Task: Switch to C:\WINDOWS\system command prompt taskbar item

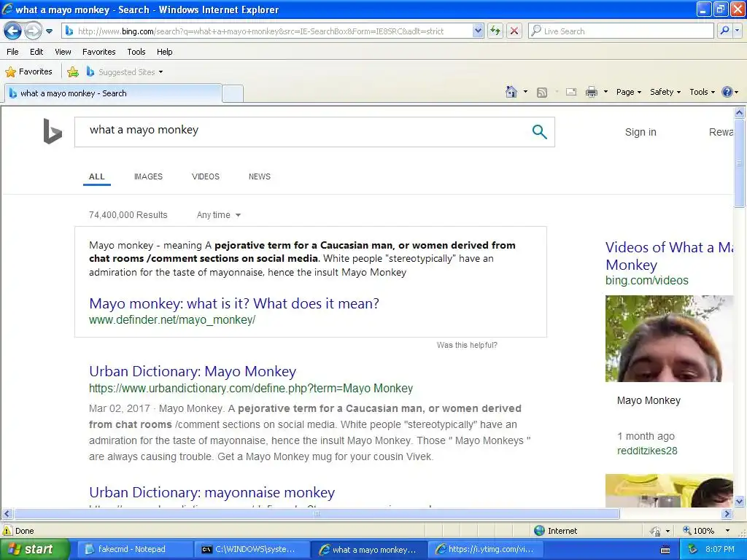Action: [x=251, y=550]
